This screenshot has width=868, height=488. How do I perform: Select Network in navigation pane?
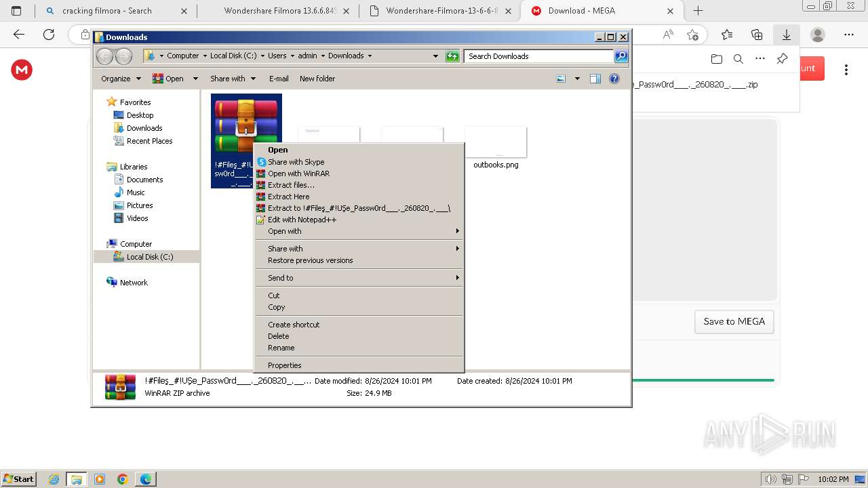[x=134, y=283]
